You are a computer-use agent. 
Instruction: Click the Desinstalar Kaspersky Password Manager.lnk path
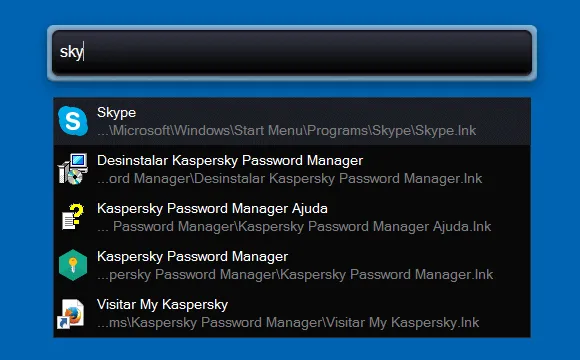pos(290,179)
